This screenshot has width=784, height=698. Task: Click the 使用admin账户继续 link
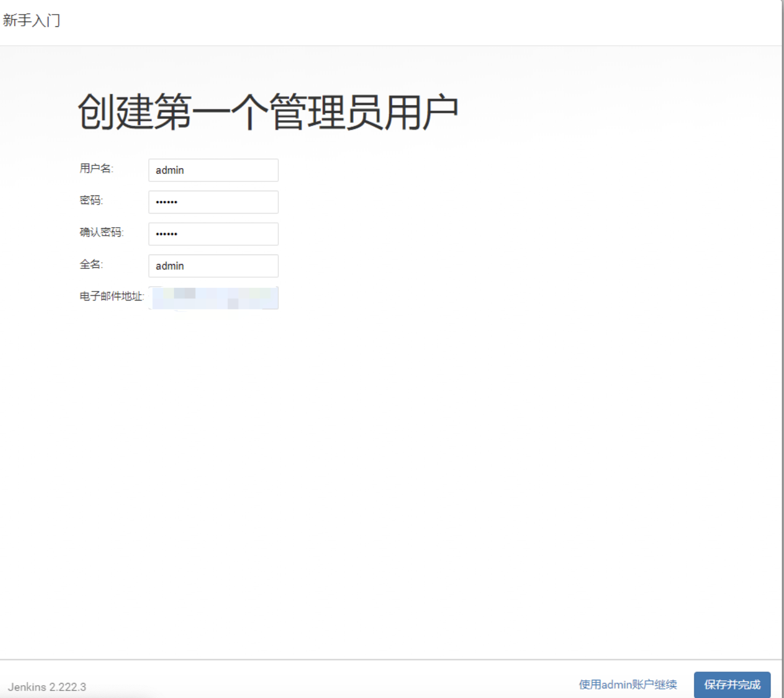click(x=628, y=684)
